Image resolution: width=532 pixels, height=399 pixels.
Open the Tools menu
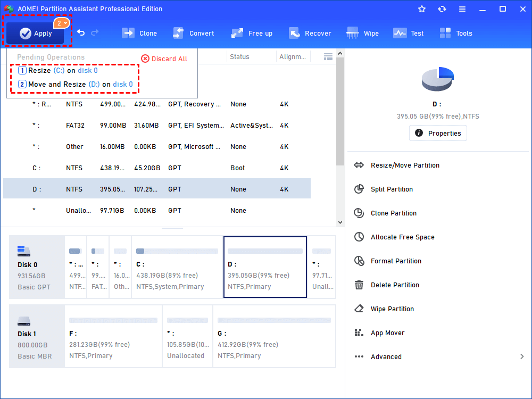click(x=456, y=33)
